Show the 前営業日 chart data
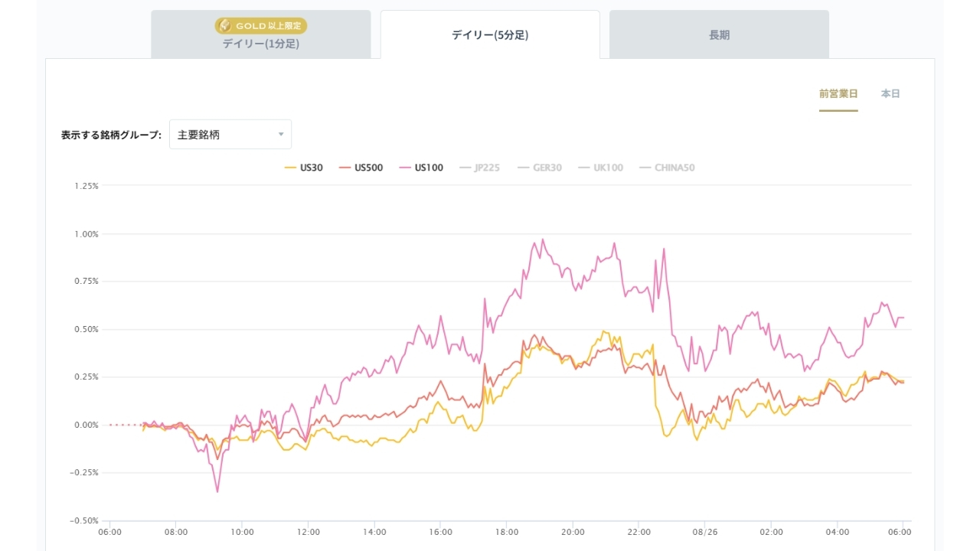 click(x=838, y=94)
